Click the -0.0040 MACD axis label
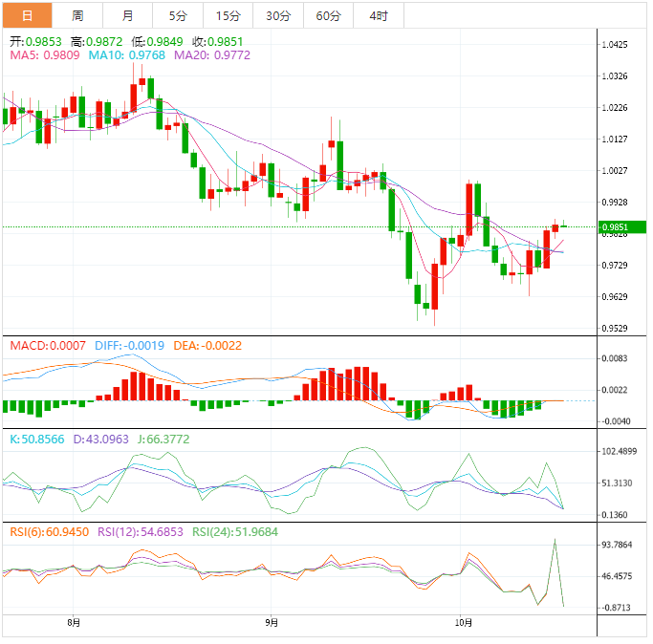 [616, 421]
